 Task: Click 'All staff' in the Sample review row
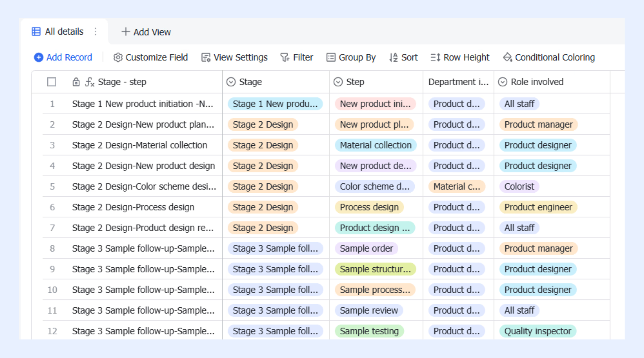[x=519, y=311]
